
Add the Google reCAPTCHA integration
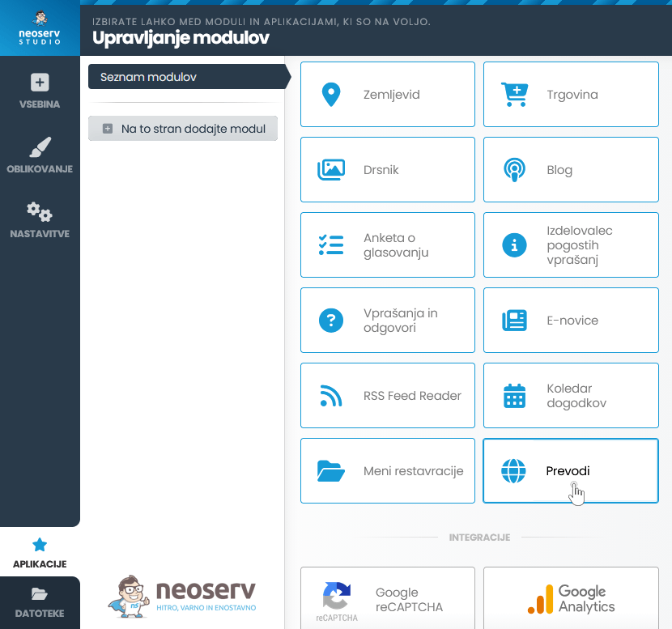click(x=387, y=599)
